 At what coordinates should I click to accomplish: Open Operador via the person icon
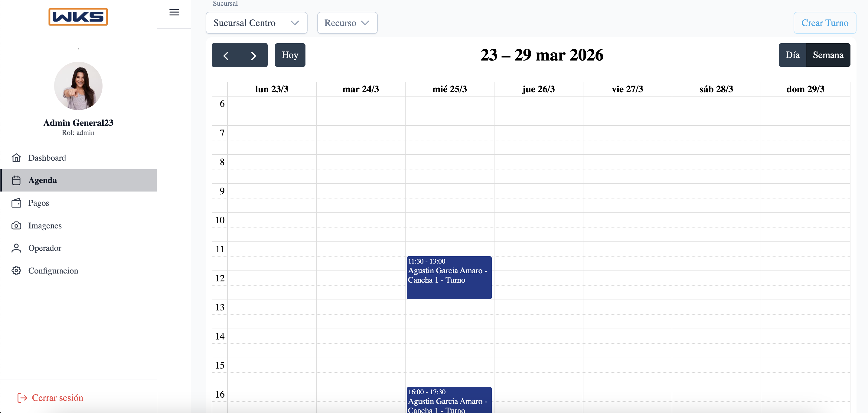tap(17, 248)
